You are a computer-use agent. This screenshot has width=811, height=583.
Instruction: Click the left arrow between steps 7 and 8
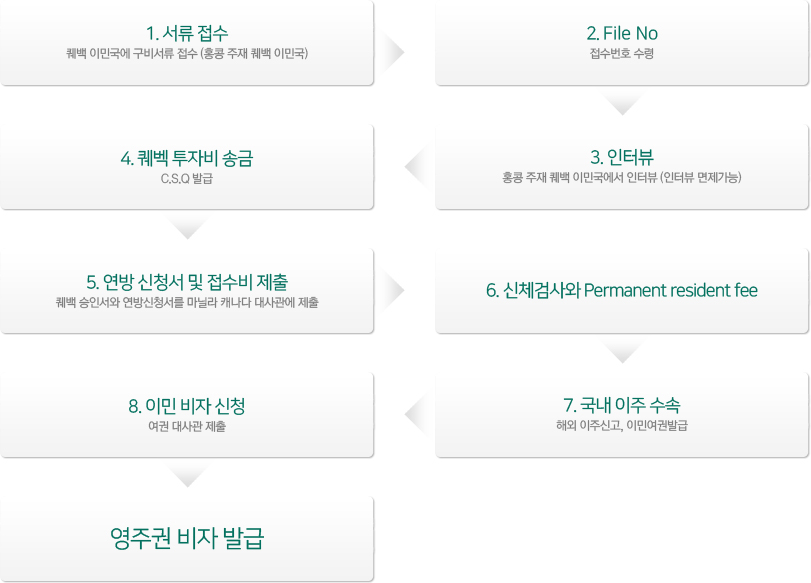click(416, 414)
